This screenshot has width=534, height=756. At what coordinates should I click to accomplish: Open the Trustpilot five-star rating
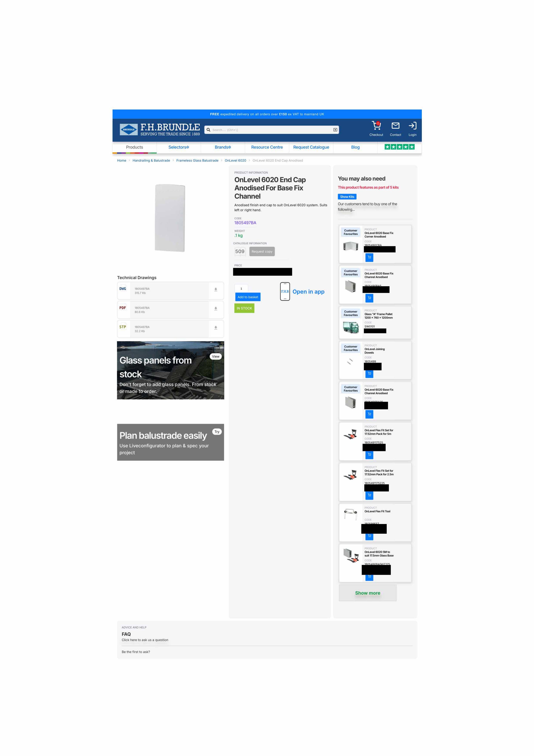coord(399,147)
